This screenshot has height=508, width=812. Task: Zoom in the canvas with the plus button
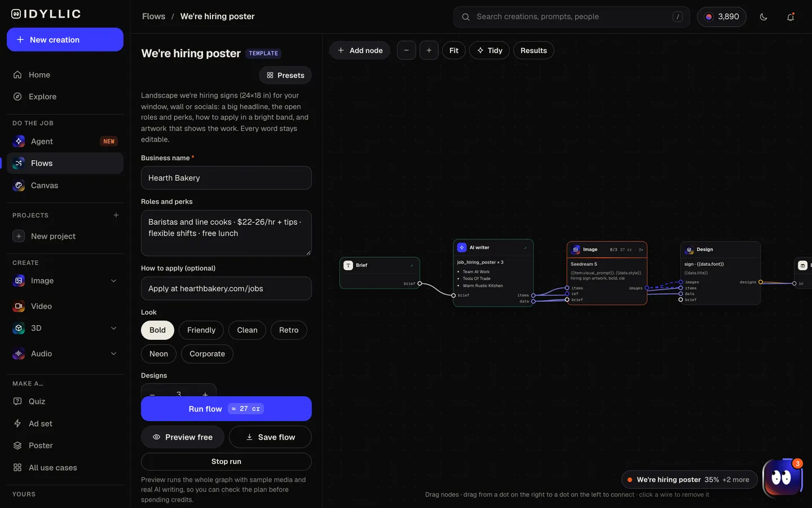click(429, 50)
